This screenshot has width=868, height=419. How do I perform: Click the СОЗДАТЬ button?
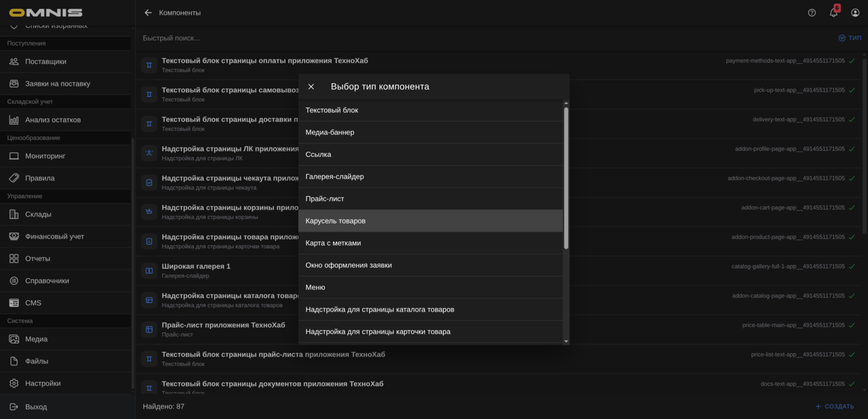coord(834,406)
